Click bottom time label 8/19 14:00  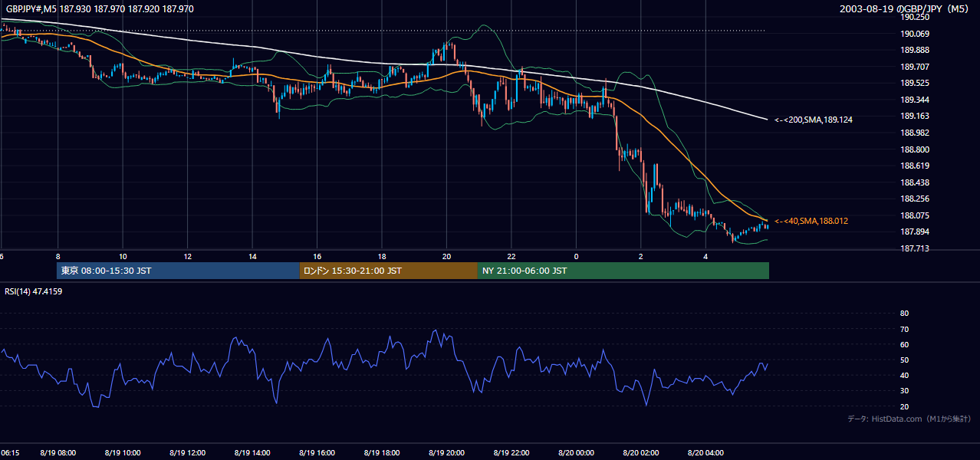(x=252, y=453)
